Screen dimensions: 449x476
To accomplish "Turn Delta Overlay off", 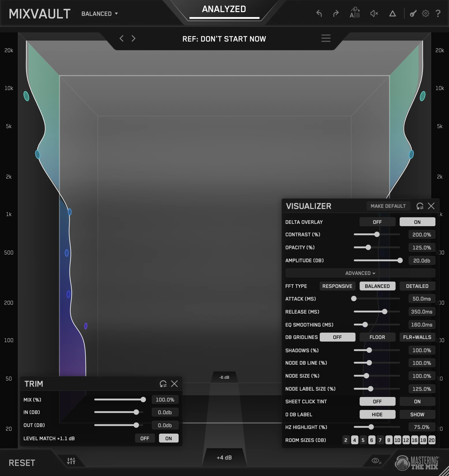I will coord(377,222).
